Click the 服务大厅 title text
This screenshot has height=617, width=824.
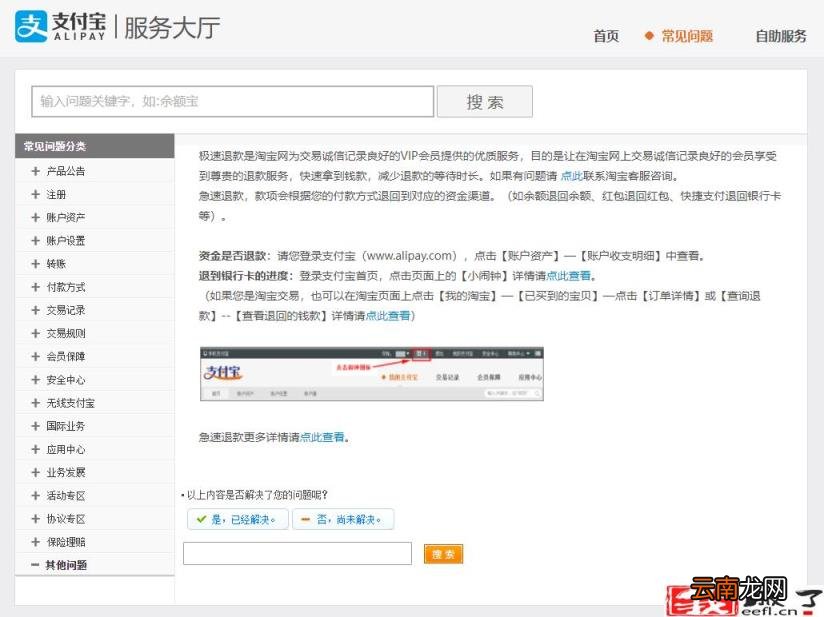pos(172,27)
